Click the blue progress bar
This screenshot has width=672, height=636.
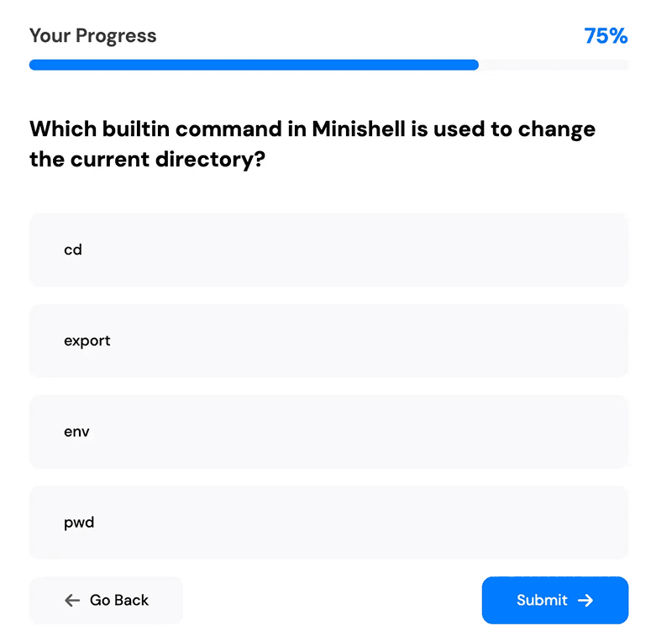click(x=252, y=65)
